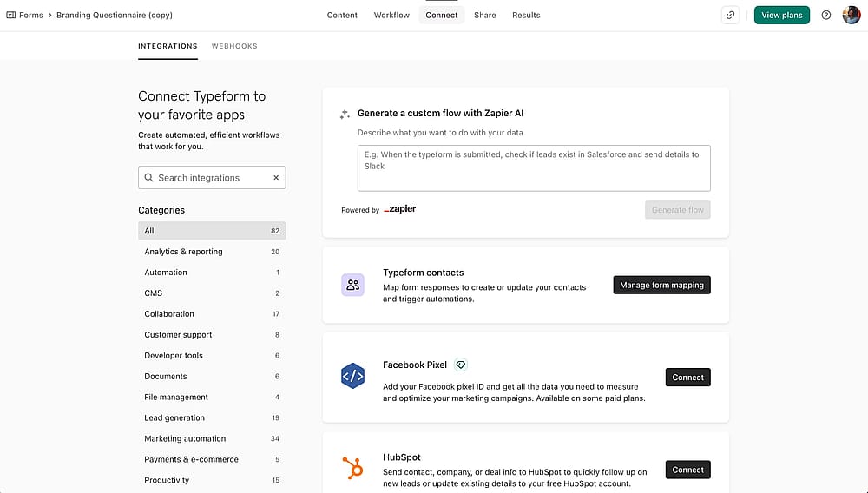Click the View plans button
868x493 pixels.
pyautogui.click(x=782, y=15)
